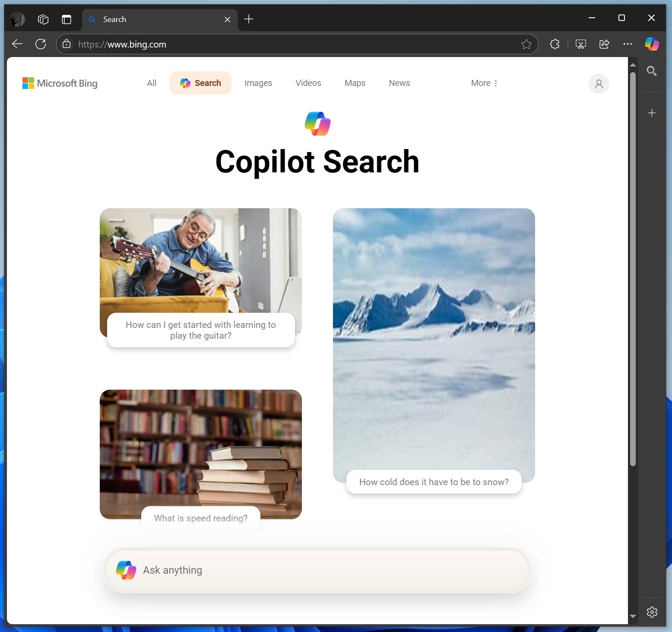672x632 pixels.
Task: Click the Share icon in toolbar
Action: [604, 44]
